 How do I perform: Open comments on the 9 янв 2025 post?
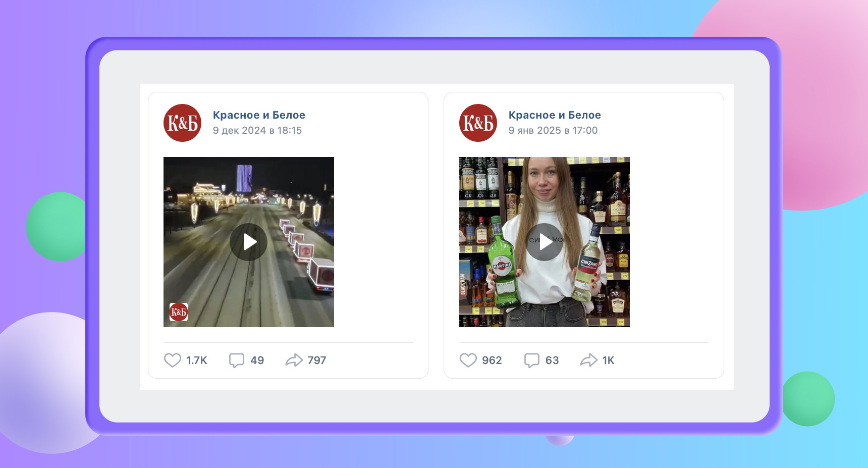coord(532,360)
